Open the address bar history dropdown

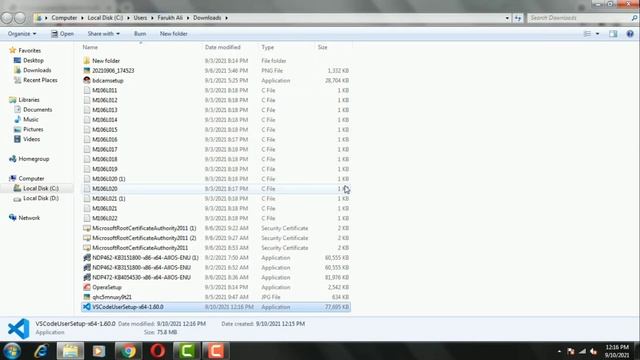pos(507,18)
